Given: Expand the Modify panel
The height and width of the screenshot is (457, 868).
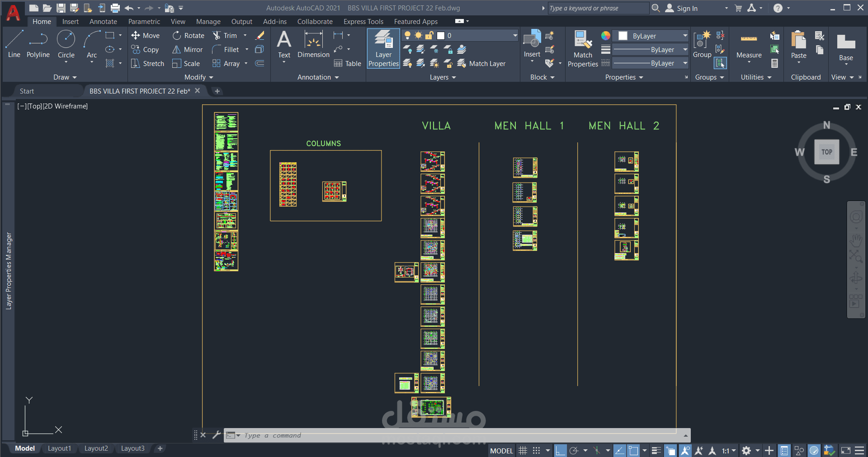Looking at the screenshot, I should click(x=198, y=77).
